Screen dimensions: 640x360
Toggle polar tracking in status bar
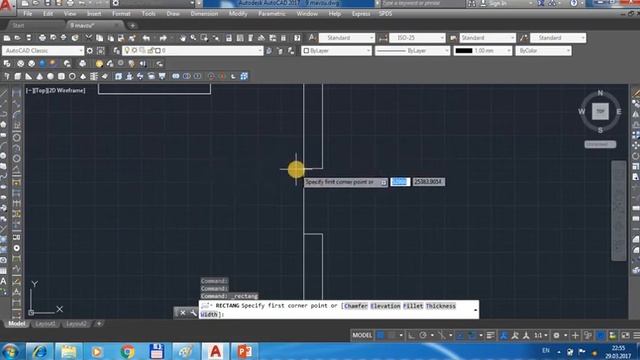pos(423,336)
